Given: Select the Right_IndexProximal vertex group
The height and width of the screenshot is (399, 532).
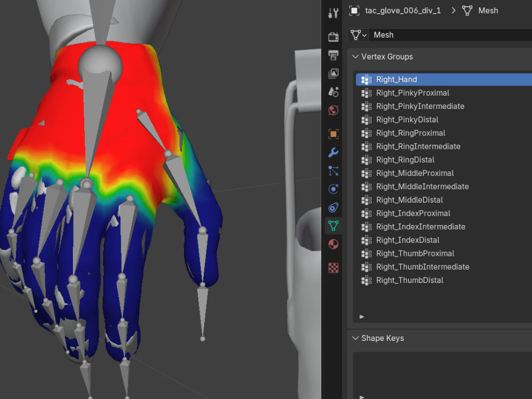Looking at the screenshot, I should pos(444,213).
